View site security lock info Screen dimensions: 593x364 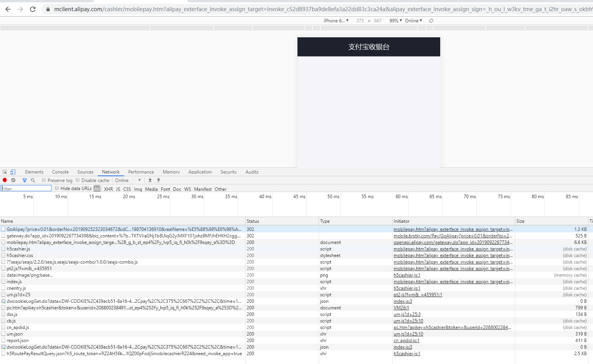pyautogui.click(x=48, y=9)
